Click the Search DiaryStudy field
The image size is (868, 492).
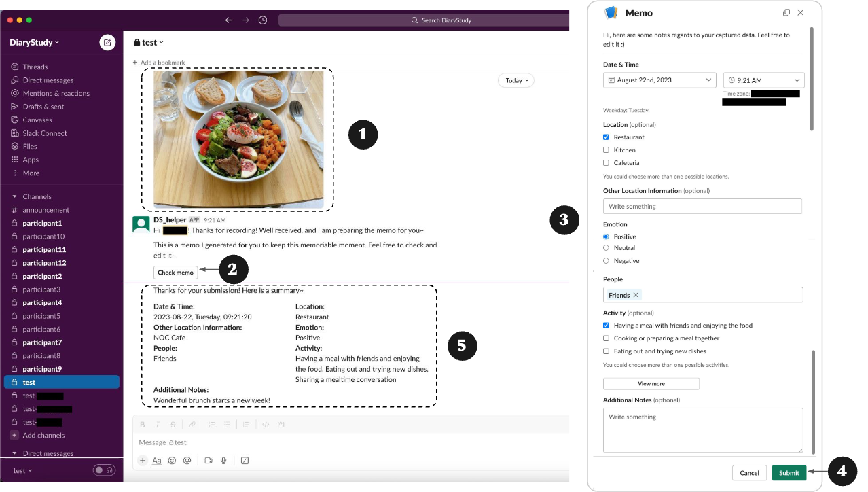(424, 20)
